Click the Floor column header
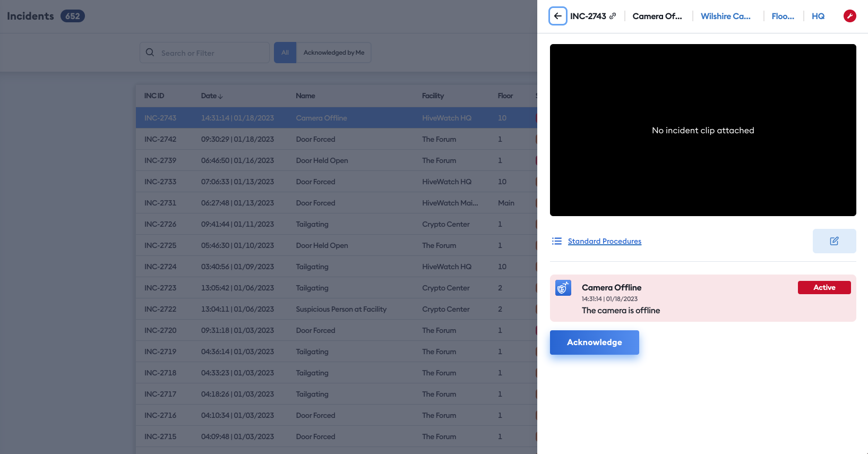868x454 pixels. pos(505,96)
